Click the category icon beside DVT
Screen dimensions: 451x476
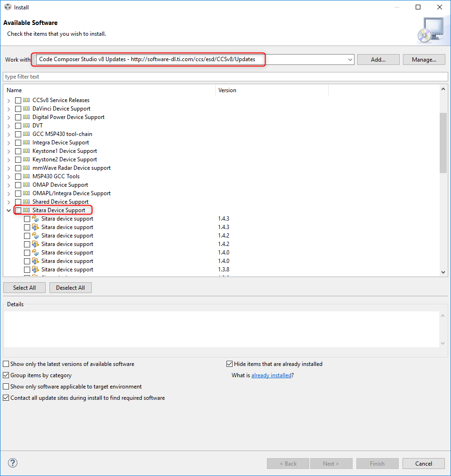tap(26, 126)
